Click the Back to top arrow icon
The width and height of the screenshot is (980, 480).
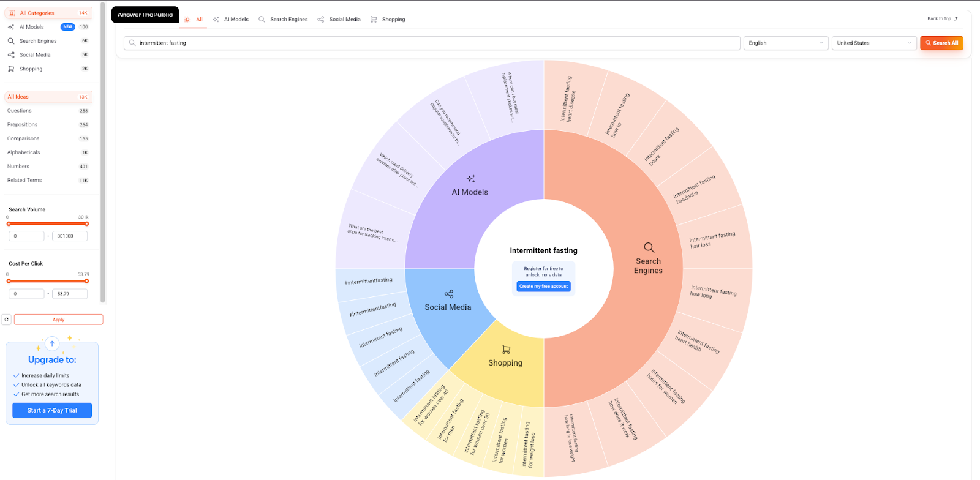956,18
